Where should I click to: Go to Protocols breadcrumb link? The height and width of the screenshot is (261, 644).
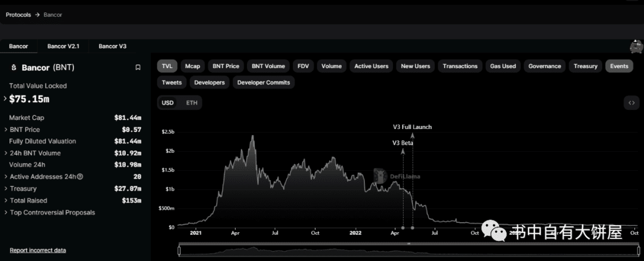point(18,15)
